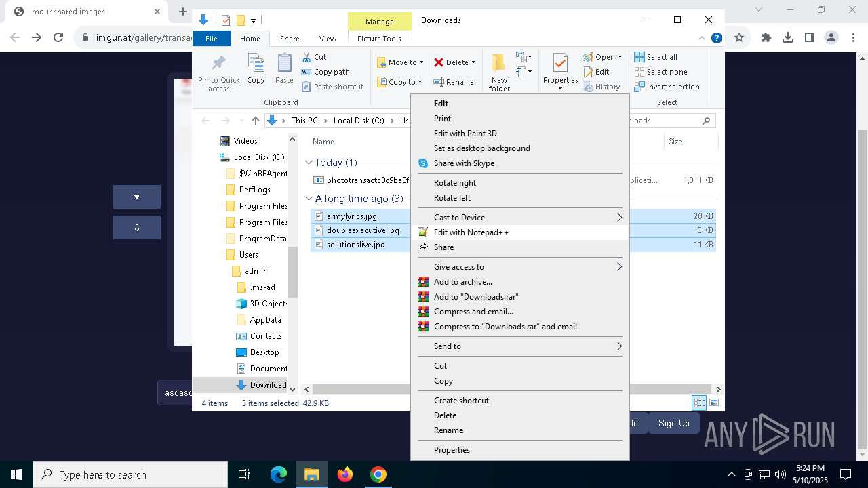Click Rename in the ribbon

point(454,82)
